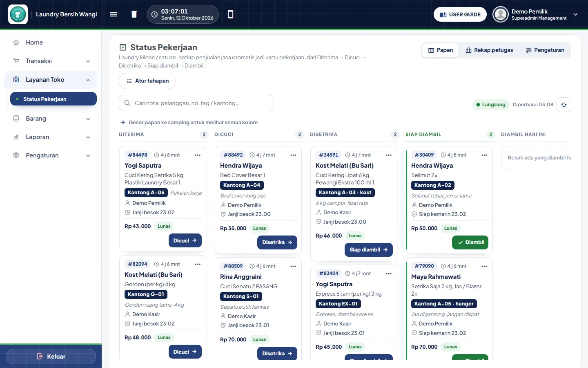The width and height of the screenshot is (588, 368).
Task: Click Dicuci on Gorden card #82094
Action: [x=185, y=352]
